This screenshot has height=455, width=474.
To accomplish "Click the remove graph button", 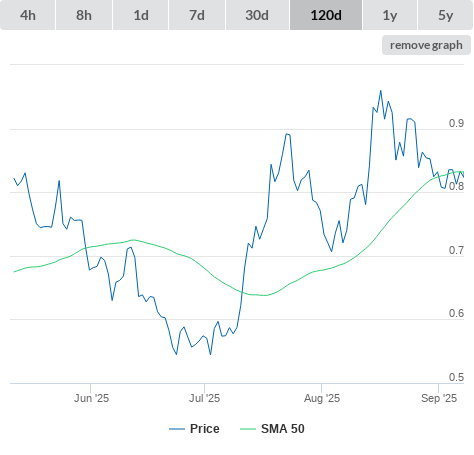I will pyautogui.click(x=426, y=45).
